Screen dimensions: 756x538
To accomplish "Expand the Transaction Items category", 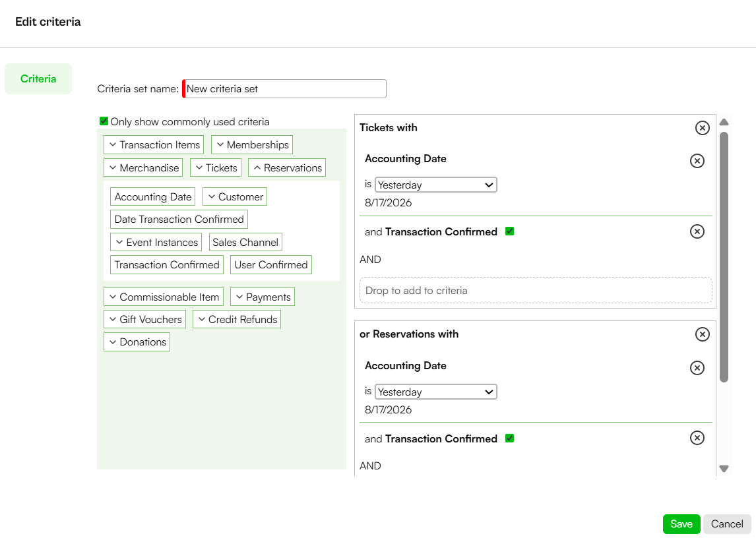I will tap(154, 144).
